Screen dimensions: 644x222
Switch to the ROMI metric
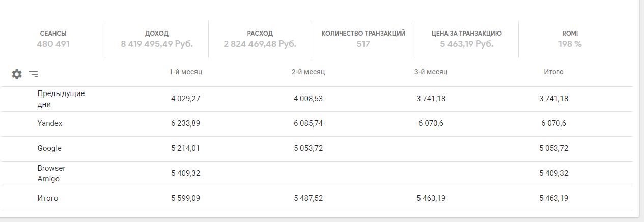(x=570, y=39)
